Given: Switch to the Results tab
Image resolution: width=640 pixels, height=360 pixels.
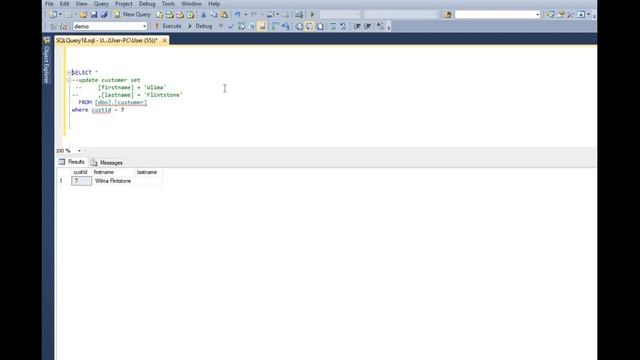Looking at the screenshot, I should (x=72, y=162).
